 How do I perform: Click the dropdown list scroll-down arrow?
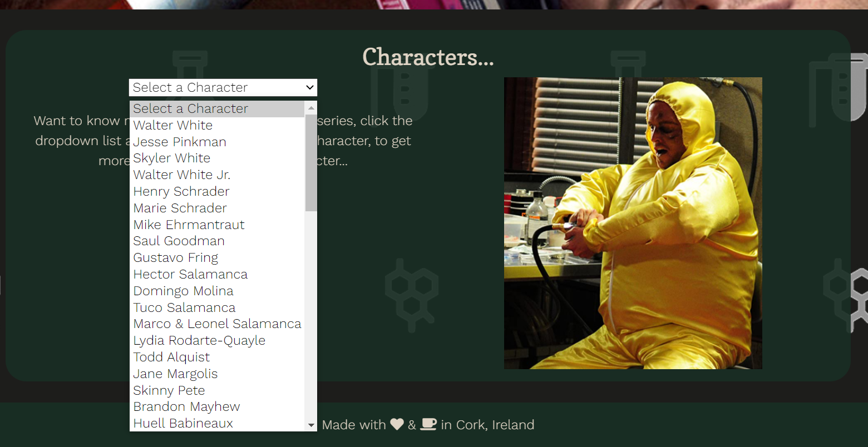coord(311,425)
